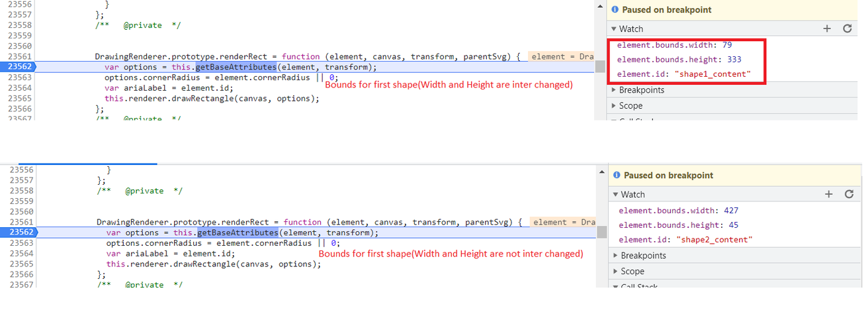Add watch expression above the shape2_content watch list
Screen dimensions: 868x312
point(828,194)
